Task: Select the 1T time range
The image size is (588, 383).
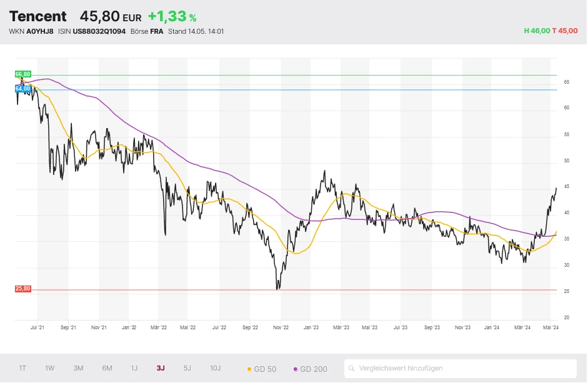Action: (22, 368)
